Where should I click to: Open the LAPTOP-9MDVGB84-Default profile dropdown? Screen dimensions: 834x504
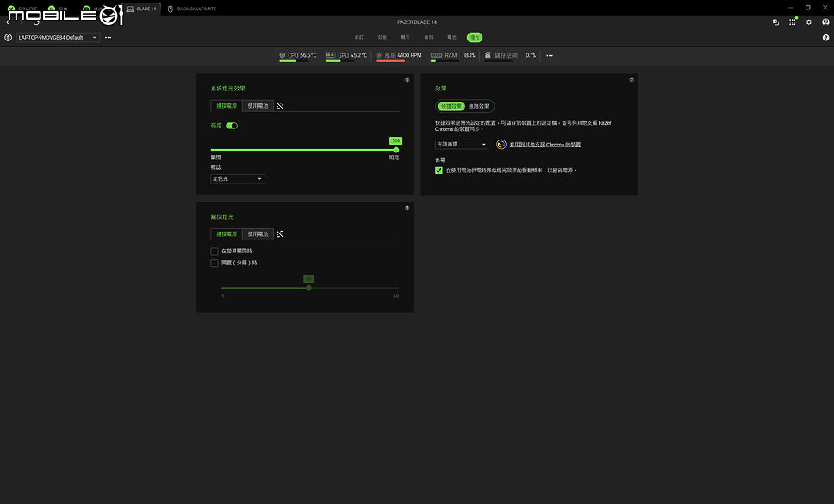[58, 37]
